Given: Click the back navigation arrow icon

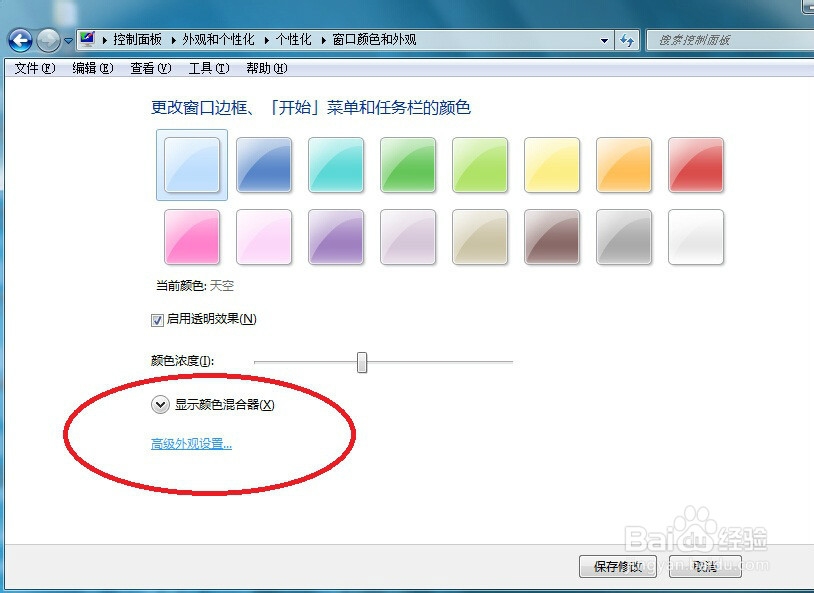Looking at the screenshot, I should click(19, 40).
